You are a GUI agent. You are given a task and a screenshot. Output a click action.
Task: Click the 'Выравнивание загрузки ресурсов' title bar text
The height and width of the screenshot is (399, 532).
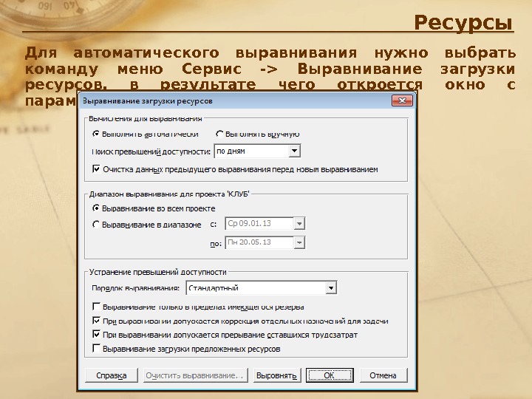point(148,100)
